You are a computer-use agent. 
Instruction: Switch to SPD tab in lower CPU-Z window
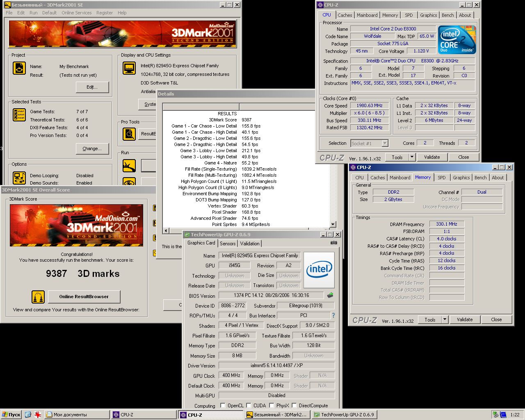[441, 178]
